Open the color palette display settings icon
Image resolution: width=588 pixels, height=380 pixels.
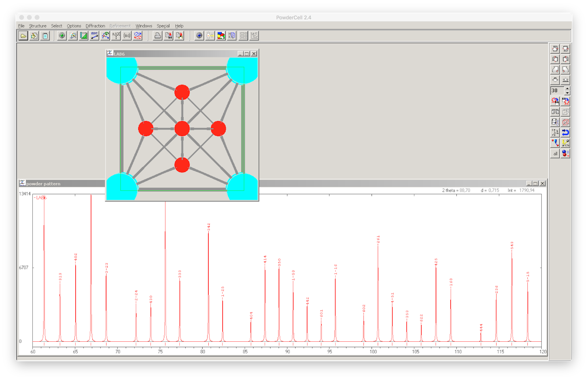pos(73,36)
